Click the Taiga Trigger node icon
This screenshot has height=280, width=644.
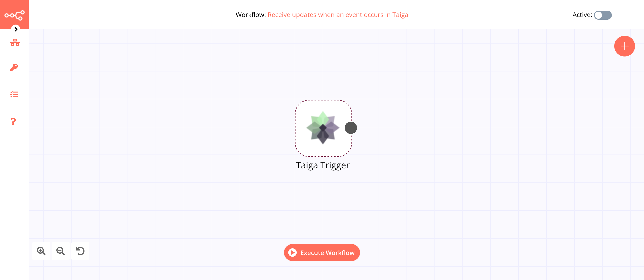click(x=323, y=128)
